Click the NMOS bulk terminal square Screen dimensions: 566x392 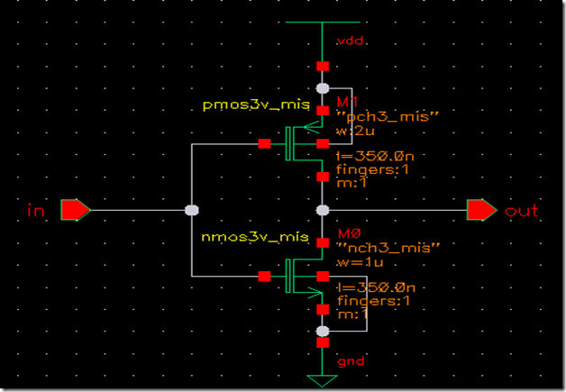pyautogui.click(x=323, y=277)
